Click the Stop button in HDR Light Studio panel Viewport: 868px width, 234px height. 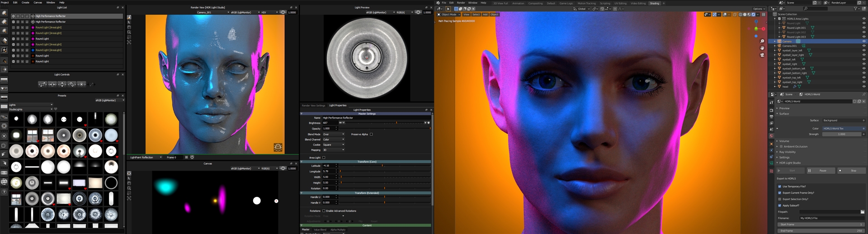pos(851,171)
